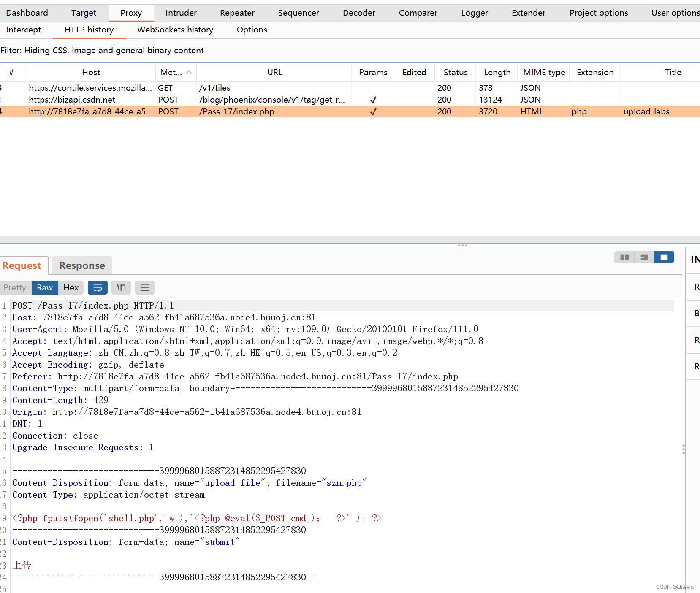Viewport: 700px width, 593px height.
Task: Toggle show non-printable characters \n button
Action: coord(121,287)
